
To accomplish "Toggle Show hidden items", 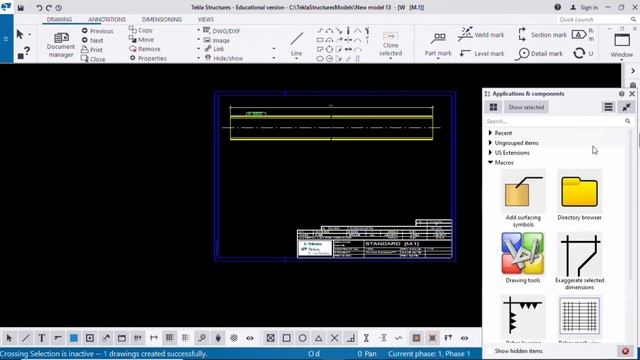I will (518, 351).
